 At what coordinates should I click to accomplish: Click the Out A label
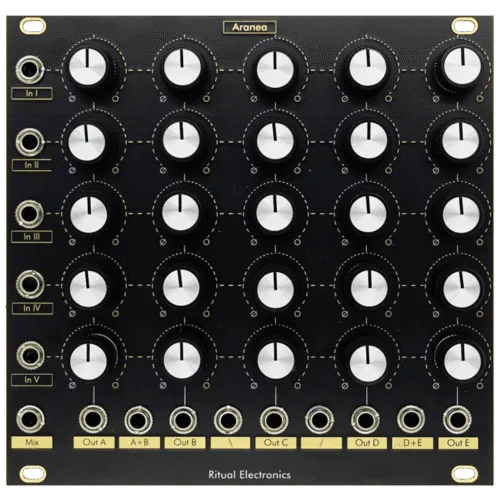click(94, 443)
